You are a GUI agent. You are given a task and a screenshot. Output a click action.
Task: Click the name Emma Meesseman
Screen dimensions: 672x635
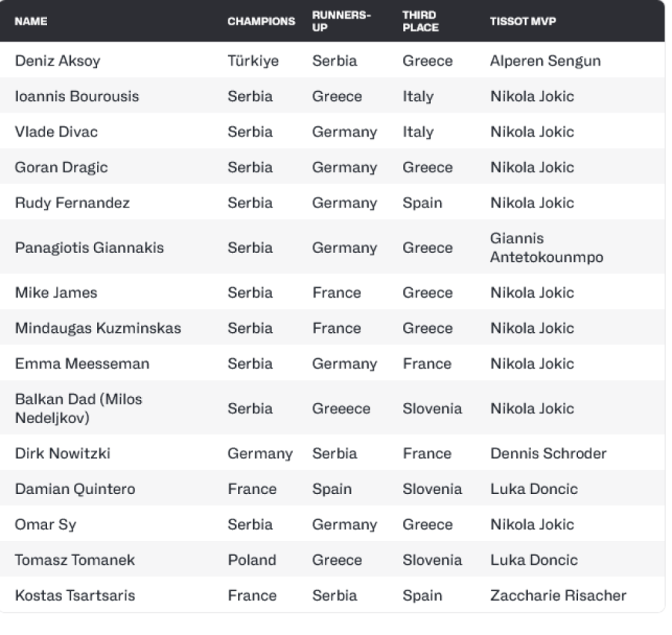[x=72, y=364]
